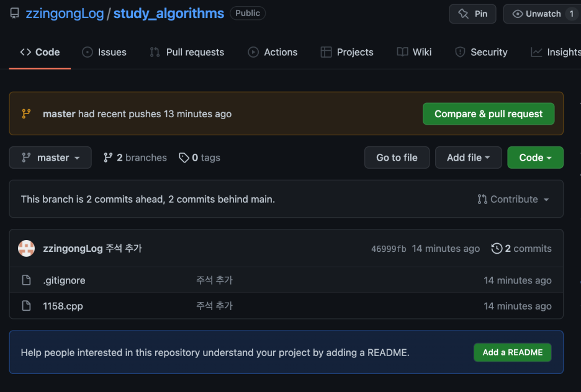This screenshot has height=392, width=581.
Task: Click the Issues circle icon
Action: click(88, 52)
